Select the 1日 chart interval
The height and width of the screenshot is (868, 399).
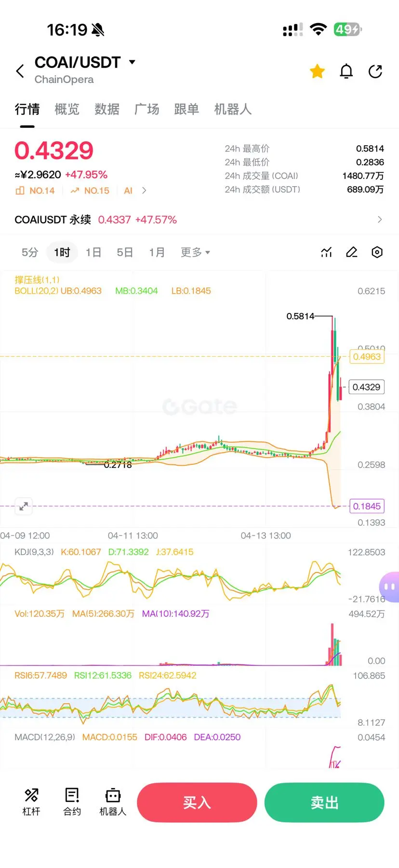coord(93,252)
